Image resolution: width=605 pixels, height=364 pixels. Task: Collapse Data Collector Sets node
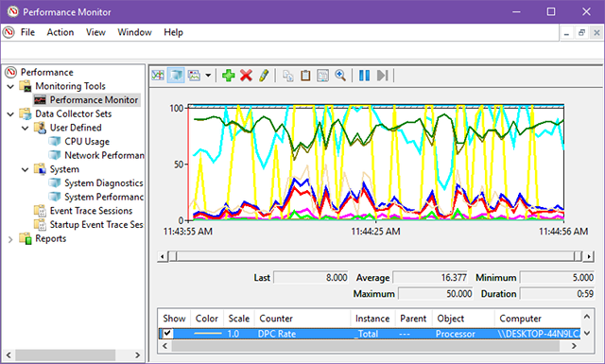click(10, 113)
